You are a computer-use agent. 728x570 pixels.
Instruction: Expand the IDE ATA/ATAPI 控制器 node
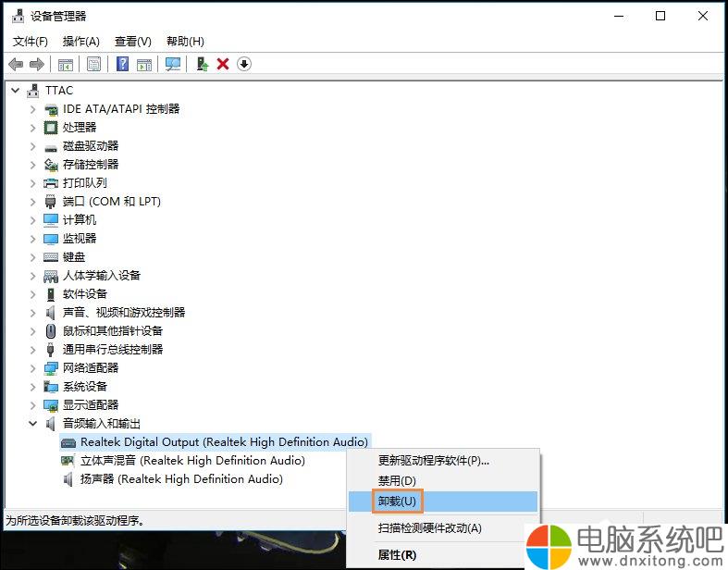point(32,109)
